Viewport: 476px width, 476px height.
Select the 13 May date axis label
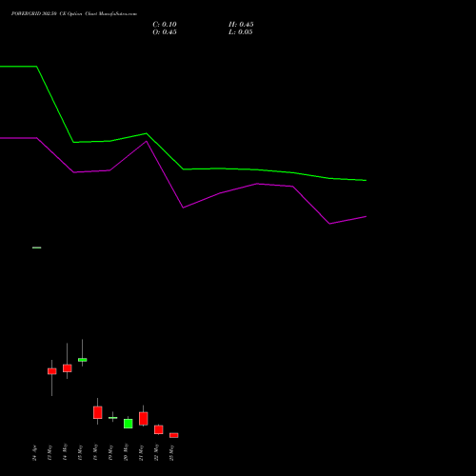pos(50,452)
